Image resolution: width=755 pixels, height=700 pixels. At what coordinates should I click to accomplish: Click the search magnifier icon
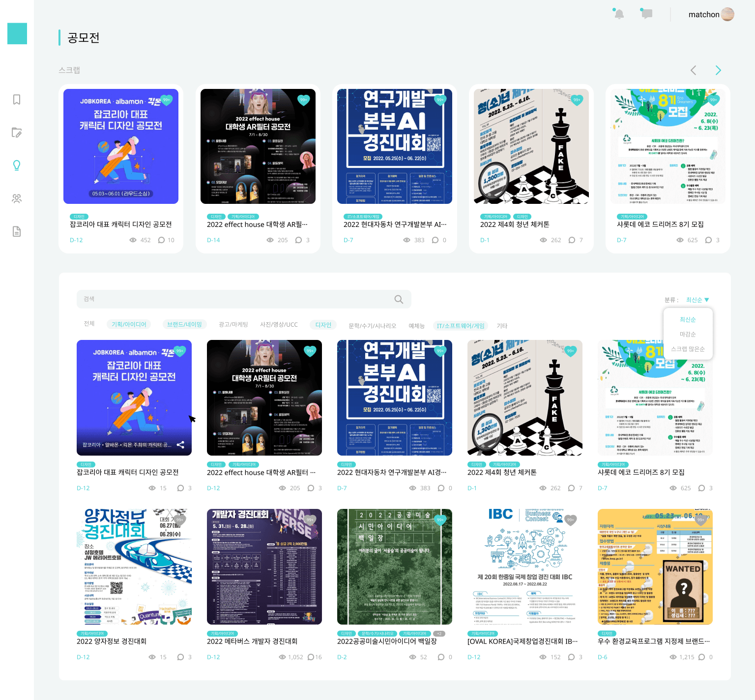pos(399,299)
